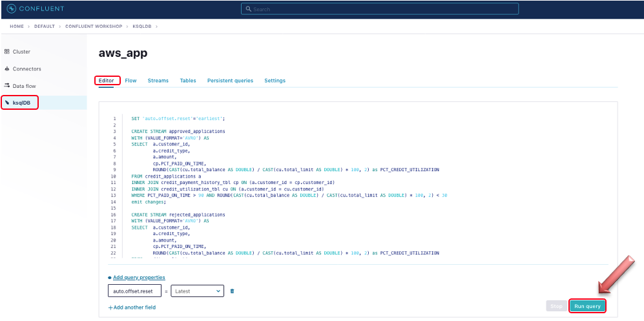Open the Tables tab
Screen dimensions: 644x321
(188, 81)
